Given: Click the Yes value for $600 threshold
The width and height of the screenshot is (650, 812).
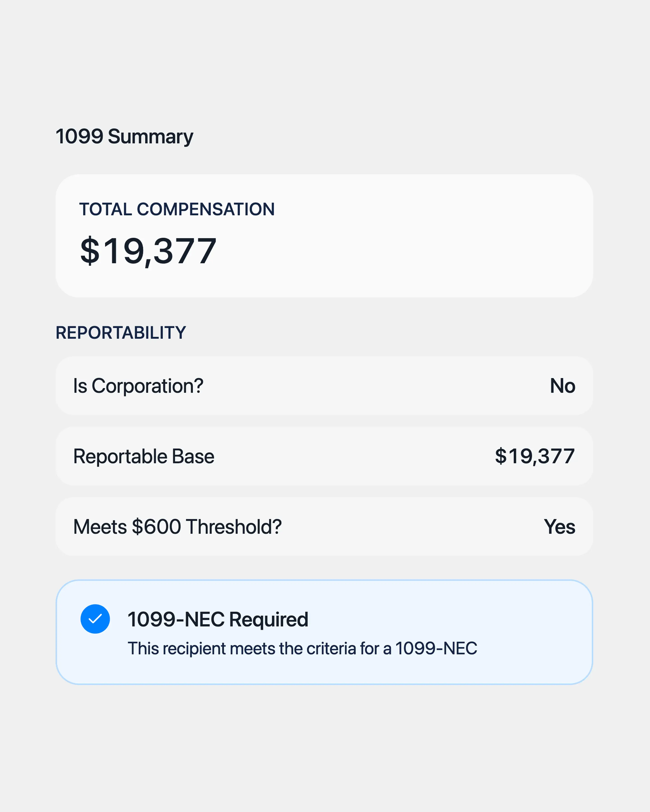Looking at the screenshot, I should click(x=559, y=526).
